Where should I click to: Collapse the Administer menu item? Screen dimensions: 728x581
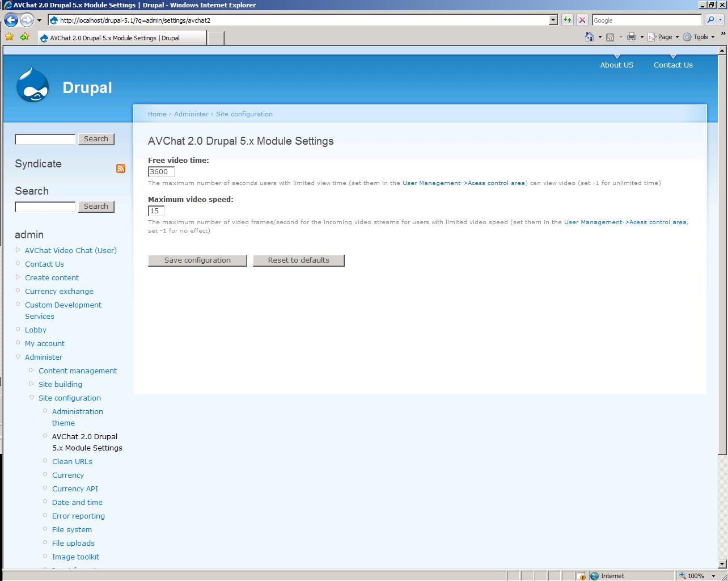click(18, 357)
